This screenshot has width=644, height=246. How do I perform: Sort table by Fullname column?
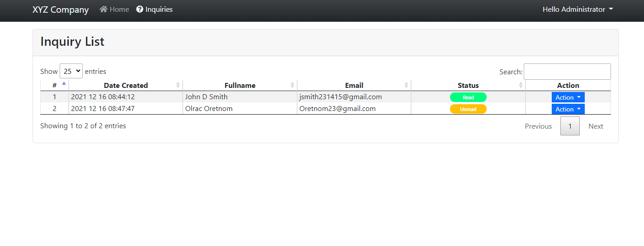240,85
